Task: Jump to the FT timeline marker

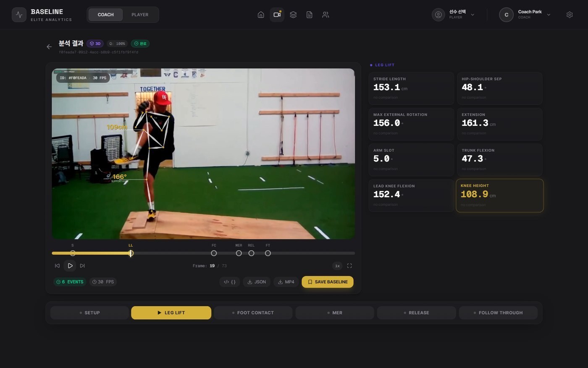Action: [x=268, y=253]
